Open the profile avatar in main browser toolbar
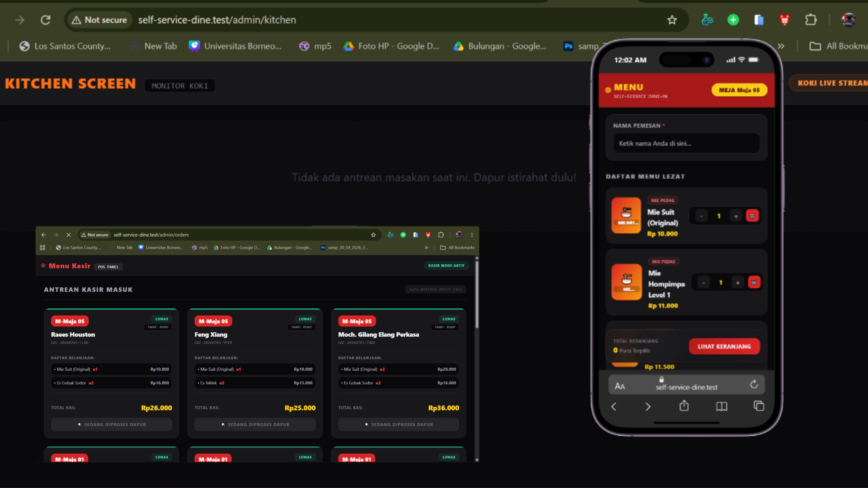The height and width of the screenshot is (488, 868). [x=848, y=20]
